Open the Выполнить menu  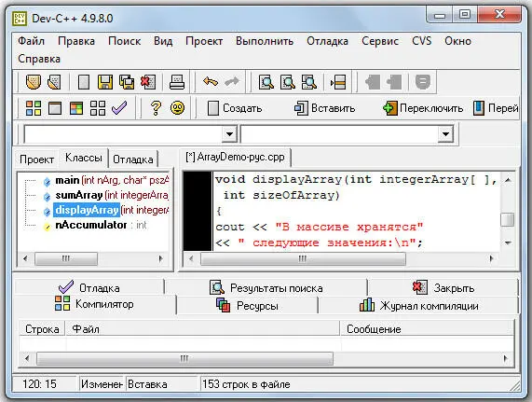coord(265,41)
